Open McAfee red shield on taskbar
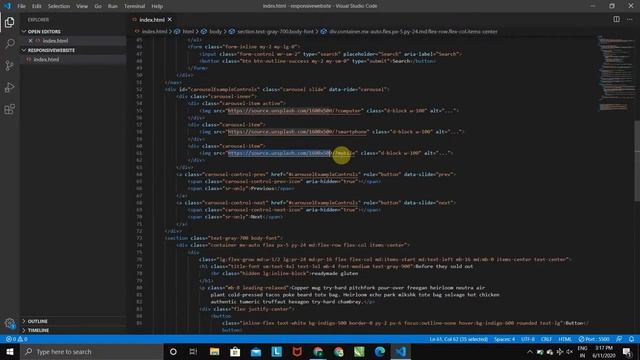 click(x=297, y=351)
